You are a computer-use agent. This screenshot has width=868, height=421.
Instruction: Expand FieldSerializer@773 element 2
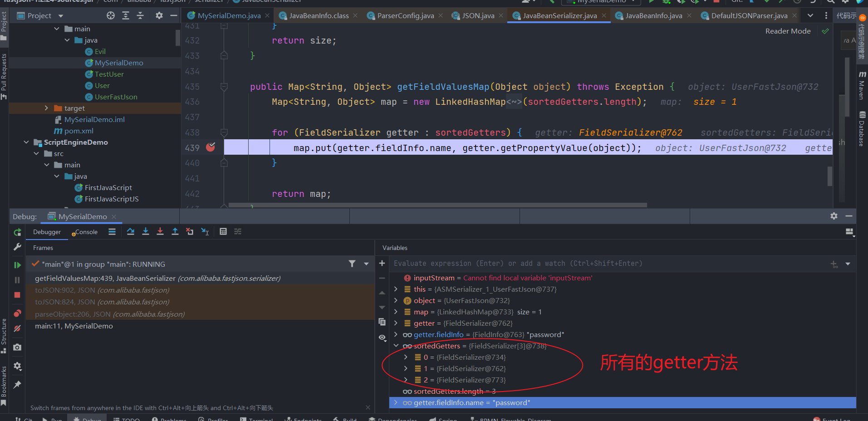pyautogui.click(x=406, y=380)
